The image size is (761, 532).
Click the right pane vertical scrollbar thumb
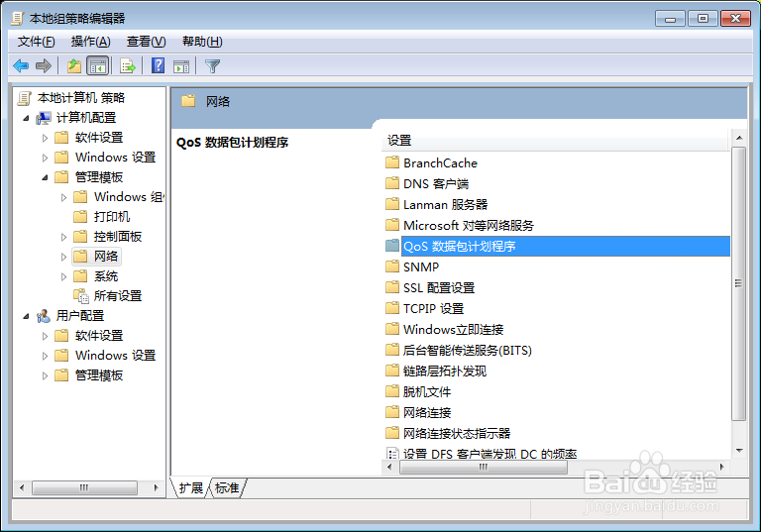pos(738,283)
